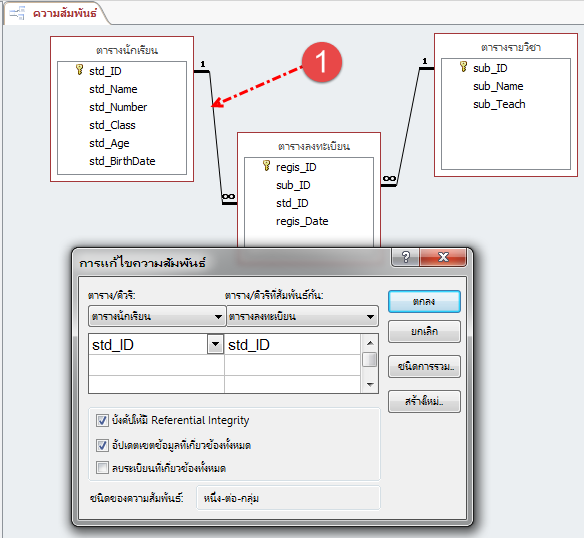The height and width of the screenshot is (538, 584).
Task: Click the field grid scrollbar down arrow
Action: coord(370,384)
